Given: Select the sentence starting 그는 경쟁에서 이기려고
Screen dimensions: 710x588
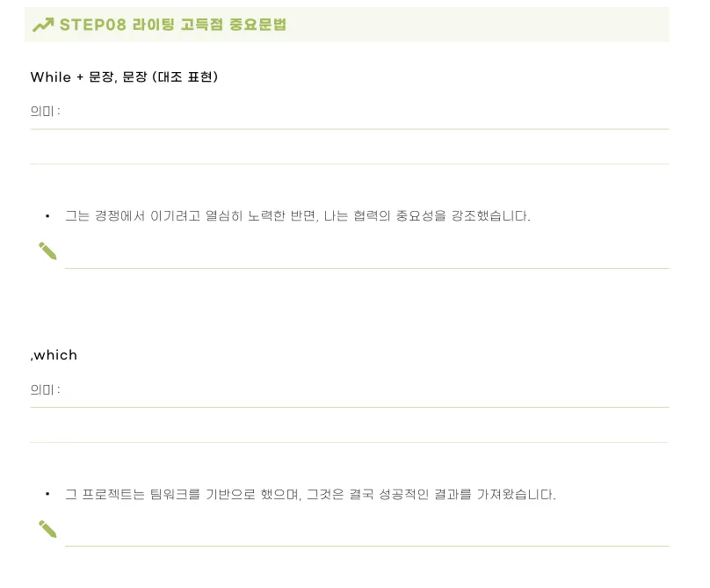Looking at the screenshot, I should (x=298, y=216).
